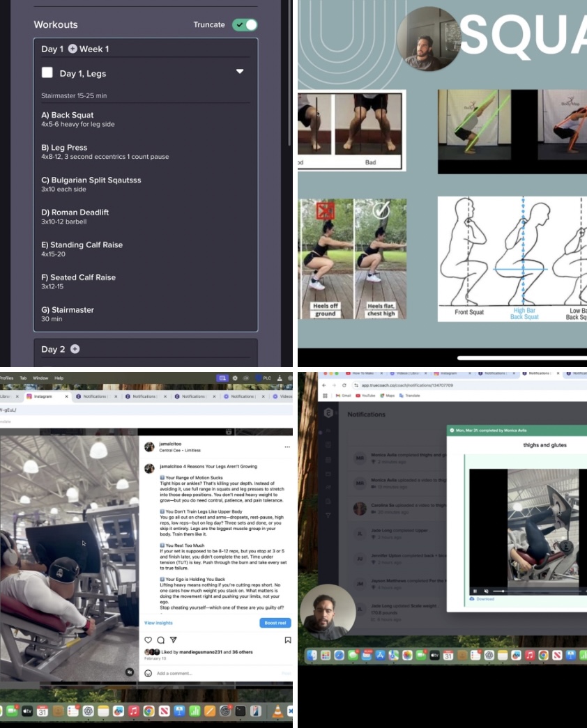This screenshot has height=728, width=587.
Task: Open the View insights link
Action: click(x=158, y=622)
